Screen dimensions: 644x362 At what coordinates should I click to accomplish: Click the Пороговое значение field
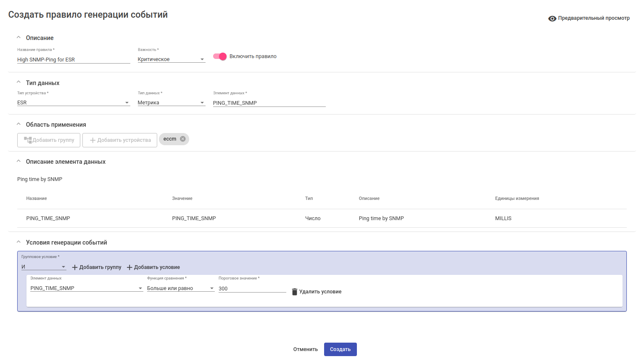tap(252, 289)
